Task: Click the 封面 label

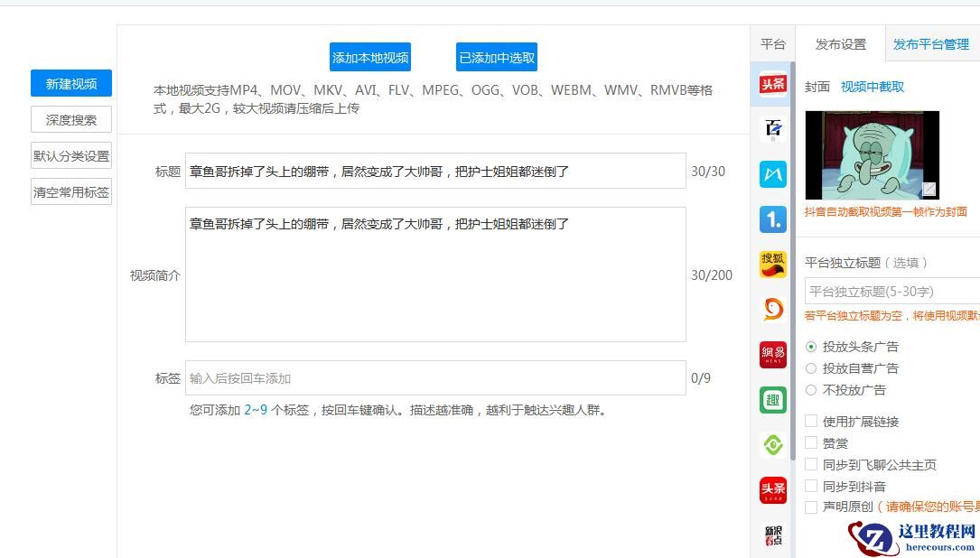Action: click(817, 87)
